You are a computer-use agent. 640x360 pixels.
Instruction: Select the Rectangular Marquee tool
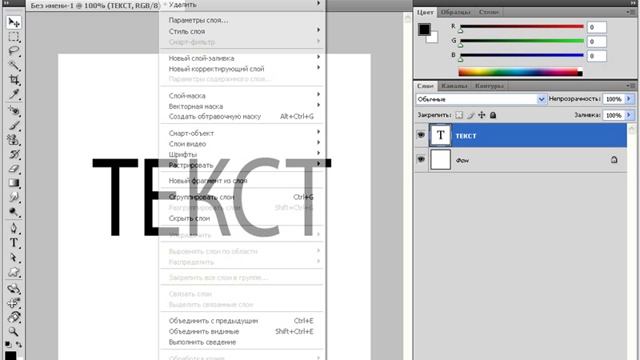13,37
